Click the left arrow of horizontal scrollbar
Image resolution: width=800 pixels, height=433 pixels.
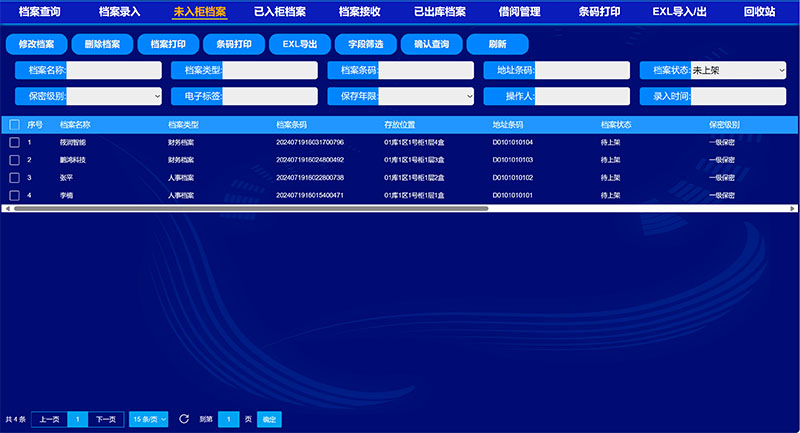click(5, 209)
